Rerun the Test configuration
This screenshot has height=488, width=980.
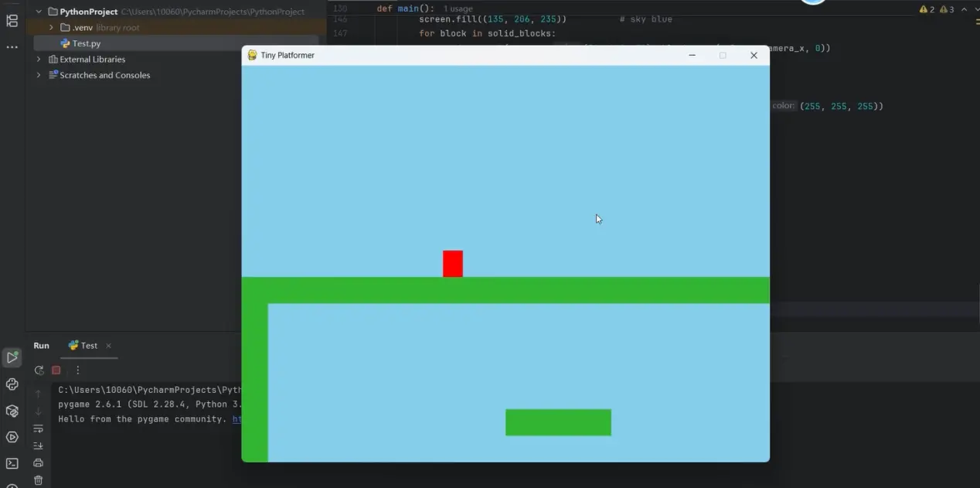point(39,370)
